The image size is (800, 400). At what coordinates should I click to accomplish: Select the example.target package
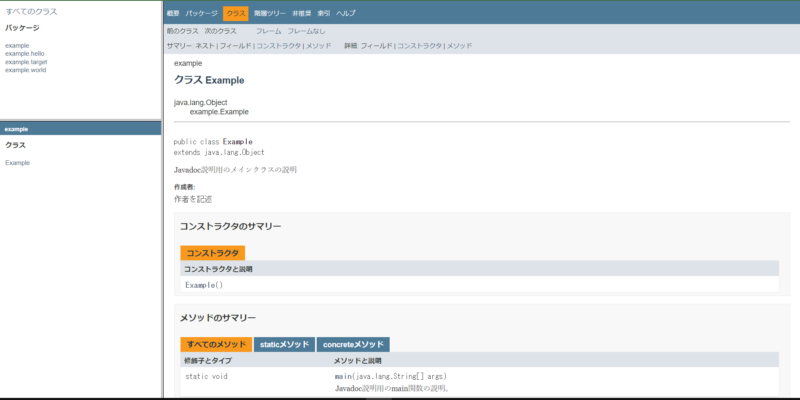[26, 62]
